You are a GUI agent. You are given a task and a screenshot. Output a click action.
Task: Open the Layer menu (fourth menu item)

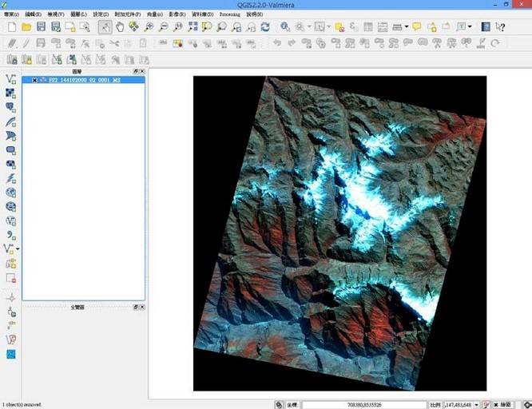point(78,14)
